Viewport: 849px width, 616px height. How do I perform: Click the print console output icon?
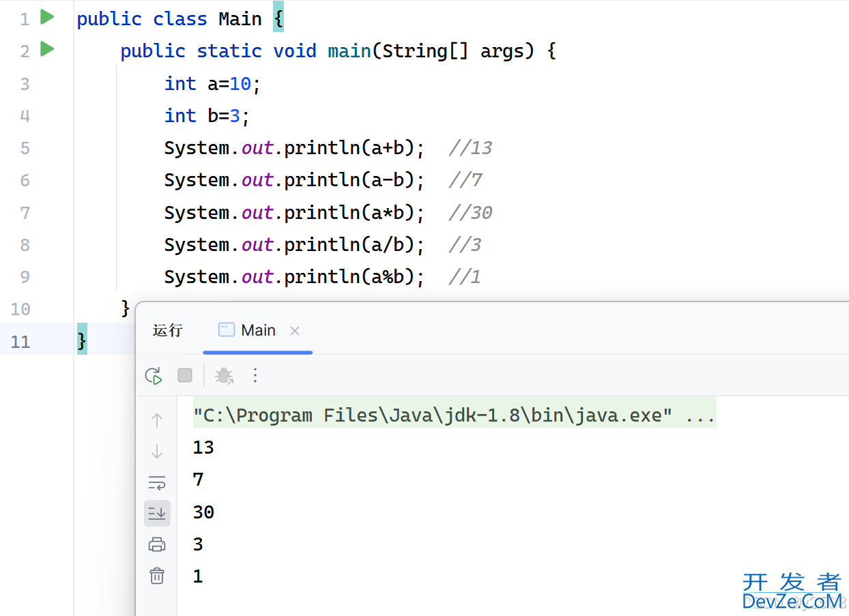tap(157, 544)
